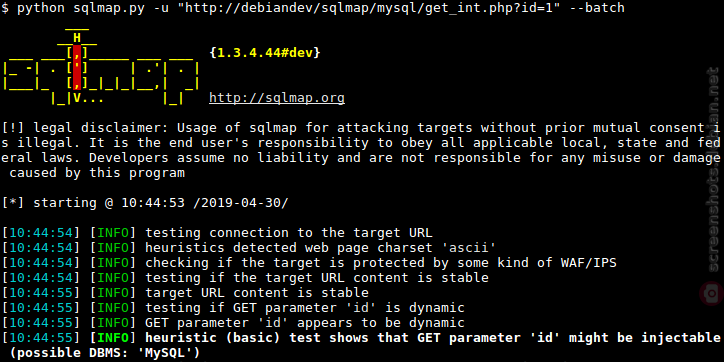Click the --batch option in the command
The height and width of the screenshot is (362, 724).
pos(597,8)
